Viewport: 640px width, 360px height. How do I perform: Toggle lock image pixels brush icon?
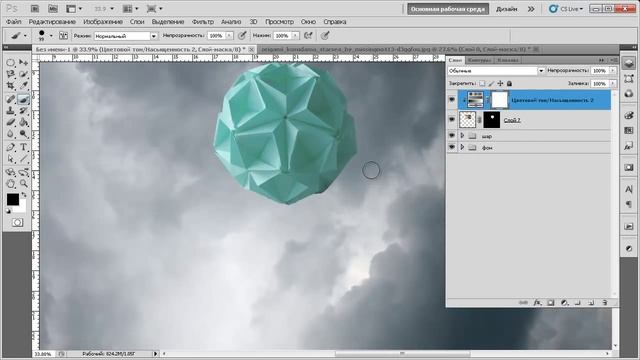[491, 83]
